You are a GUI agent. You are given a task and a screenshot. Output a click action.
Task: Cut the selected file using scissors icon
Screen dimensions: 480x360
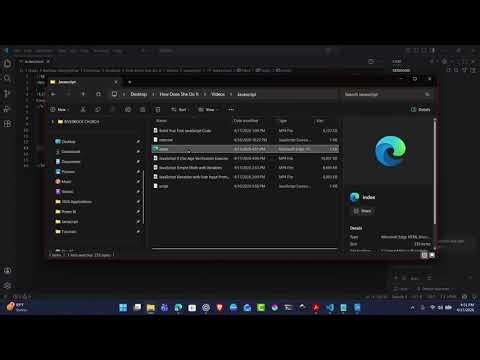83,109
